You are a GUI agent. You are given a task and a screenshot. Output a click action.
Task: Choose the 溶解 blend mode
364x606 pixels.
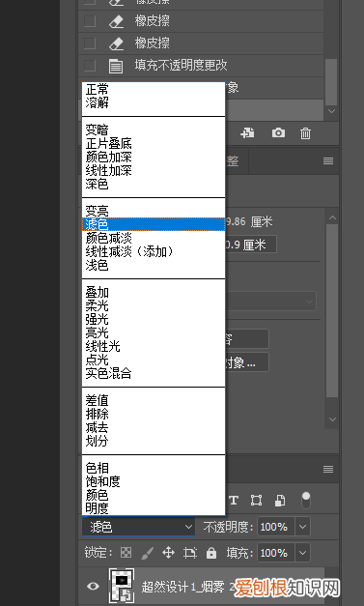point(154,102)
